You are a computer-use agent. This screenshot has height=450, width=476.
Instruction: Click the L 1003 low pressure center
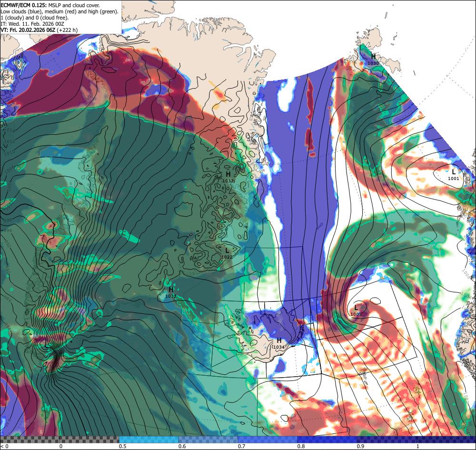tap(356, 310)
